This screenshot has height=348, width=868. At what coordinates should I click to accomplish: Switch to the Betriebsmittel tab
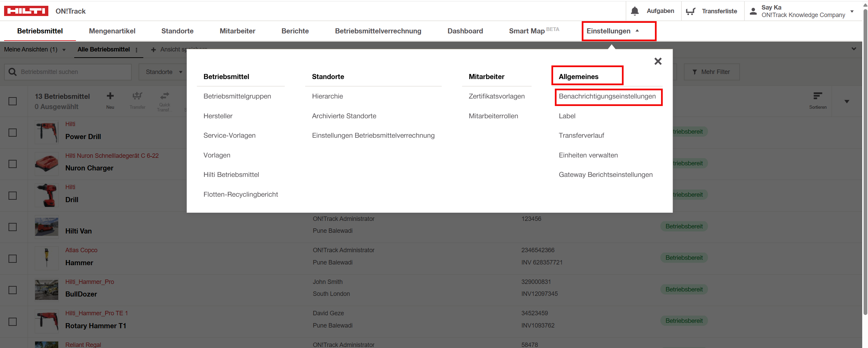click(x=40, y=31)
